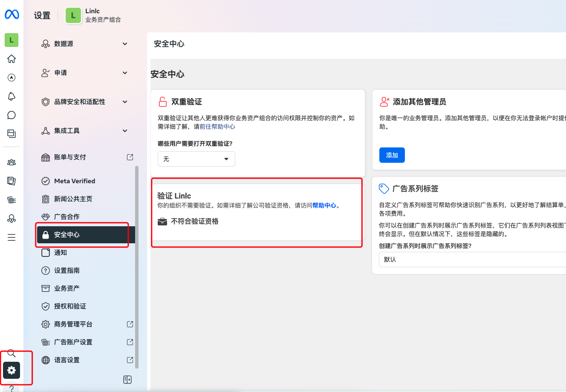Viewport: 566px width, 392px height.
Task: Select 广告合作 menu item
Action: pos(87,217)
